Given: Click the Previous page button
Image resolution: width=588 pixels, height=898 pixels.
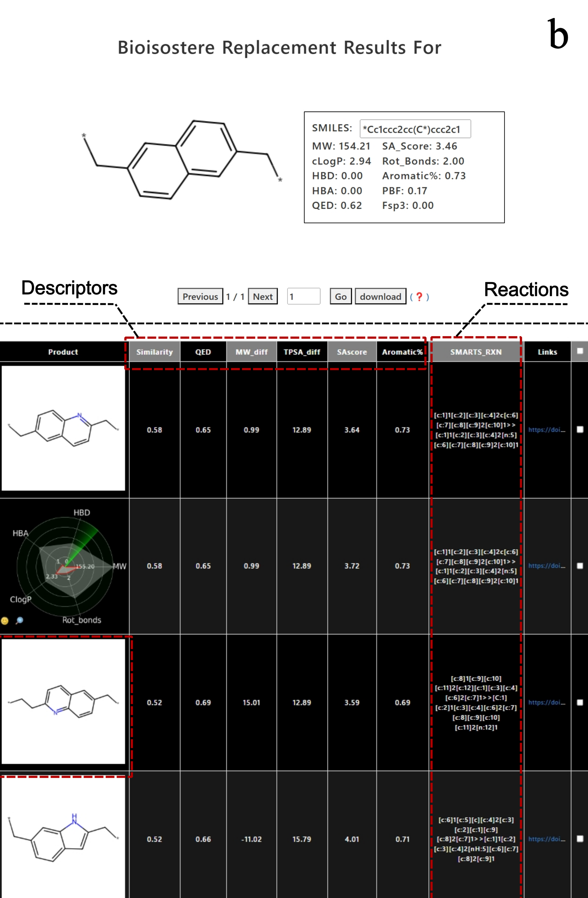Looking at the screenshot, I should tap(200, 297).
